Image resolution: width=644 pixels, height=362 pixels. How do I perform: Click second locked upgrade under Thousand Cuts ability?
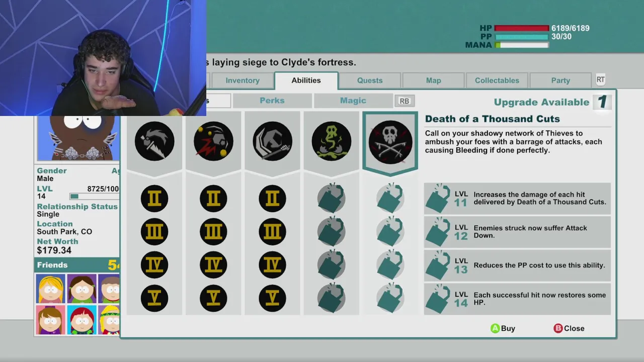(390, 231)
